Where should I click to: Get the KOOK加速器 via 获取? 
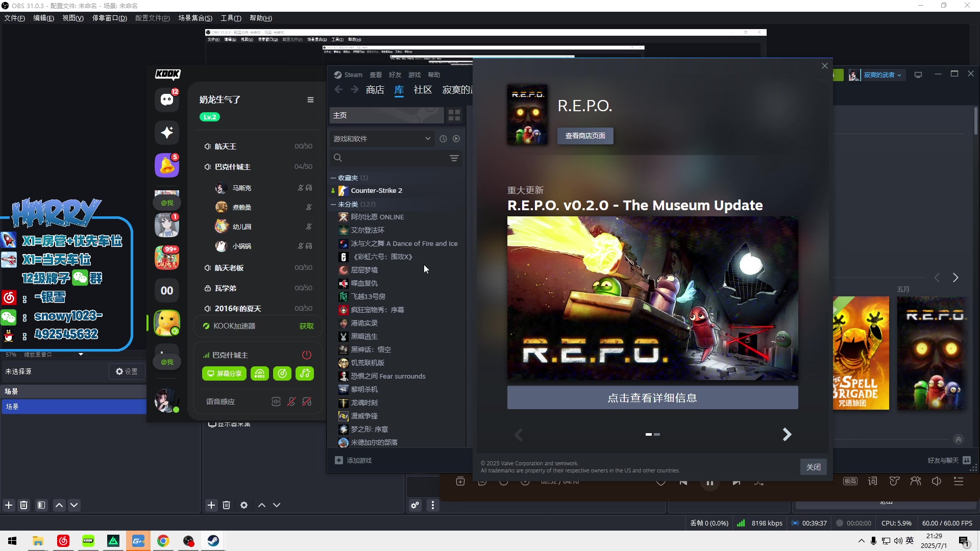(x=306, y=326)
